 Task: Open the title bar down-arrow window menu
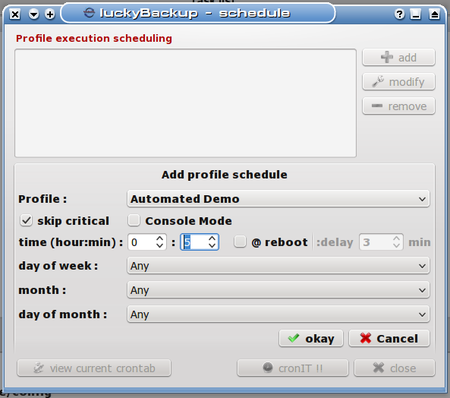[x=34, y=14]
